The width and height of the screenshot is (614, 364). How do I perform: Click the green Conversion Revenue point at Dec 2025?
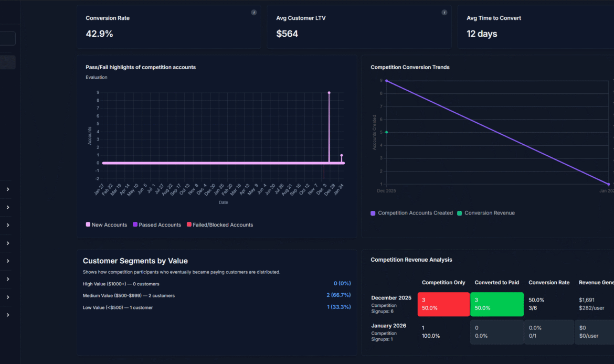387,132
